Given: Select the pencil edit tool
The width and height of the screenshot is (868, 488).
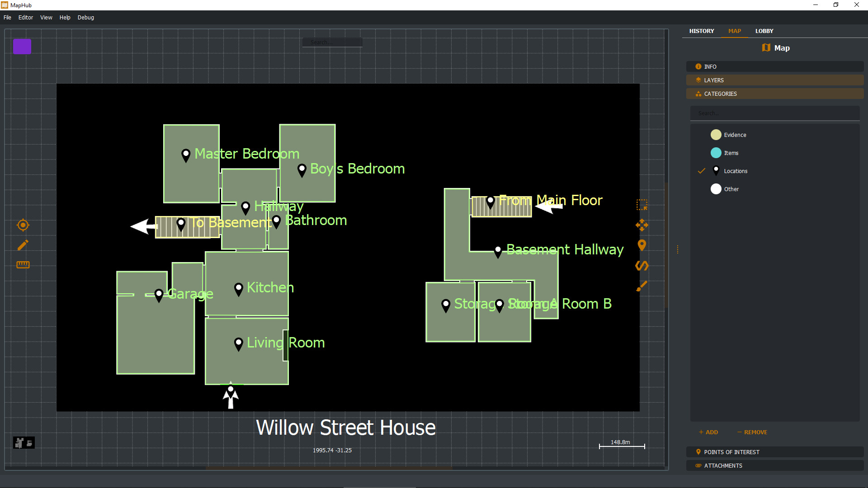Looking at the screenshot, I should coord(23,245).
